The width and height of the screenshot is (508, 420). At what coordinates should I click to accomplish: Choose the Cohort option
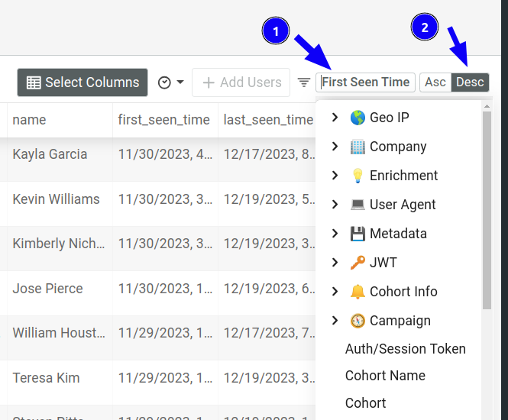pos(365,403)
